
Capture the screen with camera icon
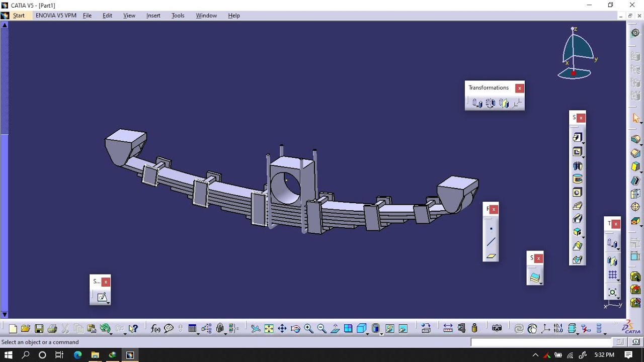coord(497,329)
